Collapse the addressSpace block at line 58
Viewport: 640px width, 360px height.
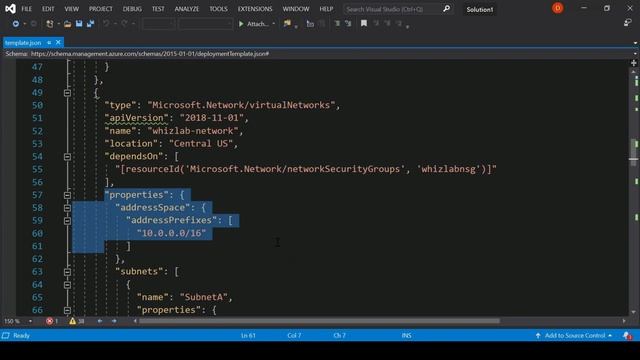point(67,208)
